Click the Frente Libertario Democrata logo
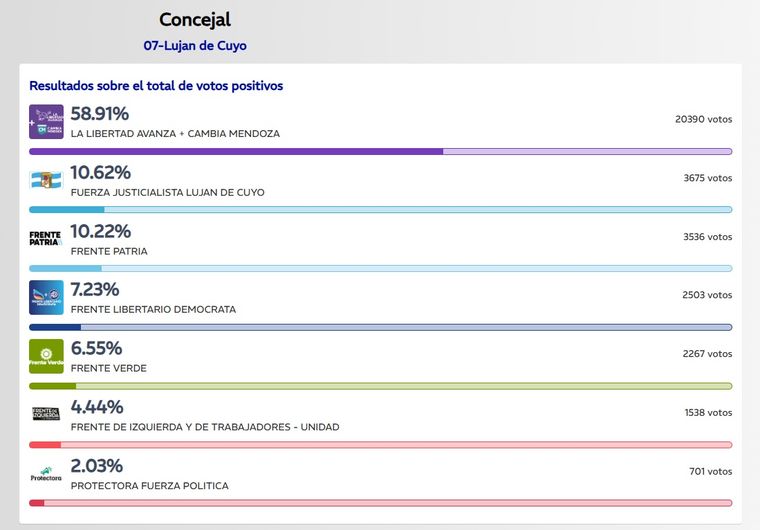Screen dimensions: 760x530 pos(46,298)
